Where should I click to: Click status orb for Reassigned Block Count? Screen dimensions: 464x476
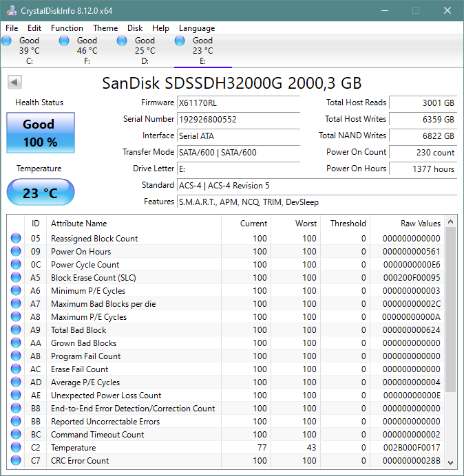pos(16,238)
